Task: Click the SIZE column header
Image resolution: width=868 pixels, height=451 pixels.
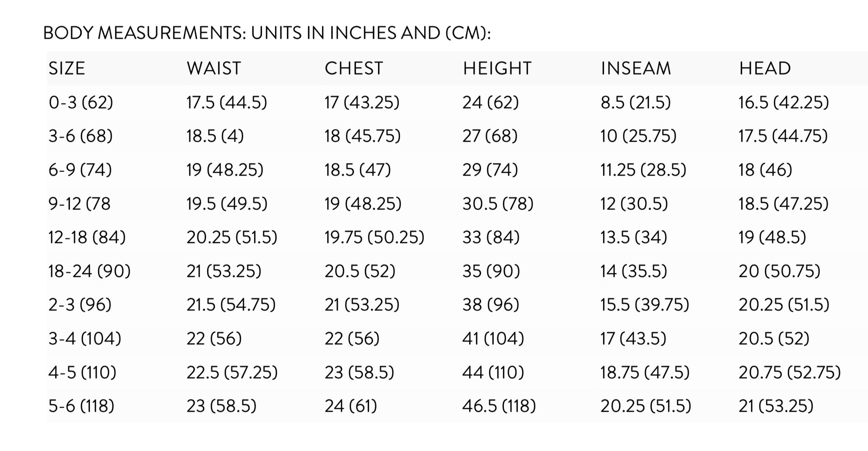Action: pyautogui.click(x=67, y=68)
